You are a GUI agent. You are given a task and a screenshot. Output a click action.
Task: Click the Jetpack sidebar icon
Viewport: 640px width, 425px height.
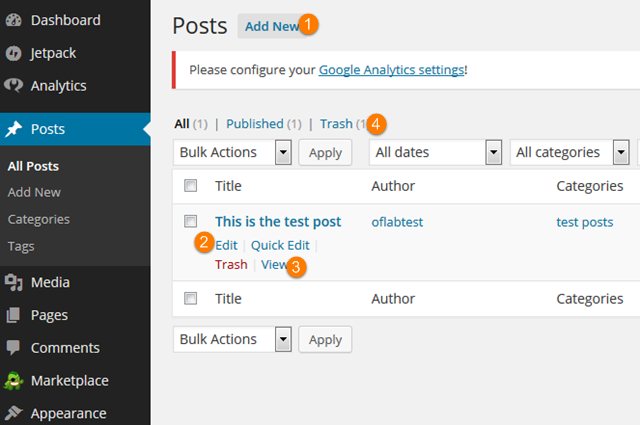[x=14, y=53]
